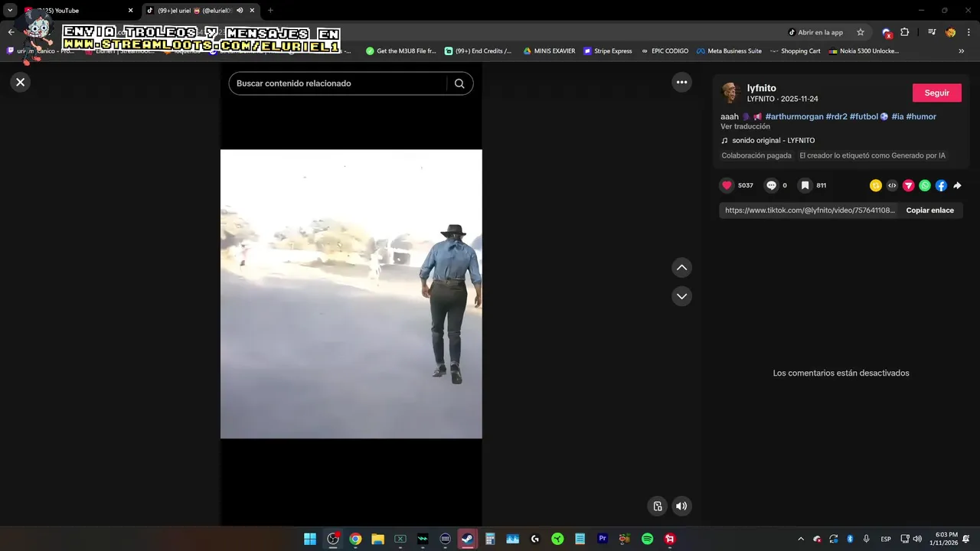980x551 pixels.
Task: Go to next video with down chevron
Action: coord(681,296)
